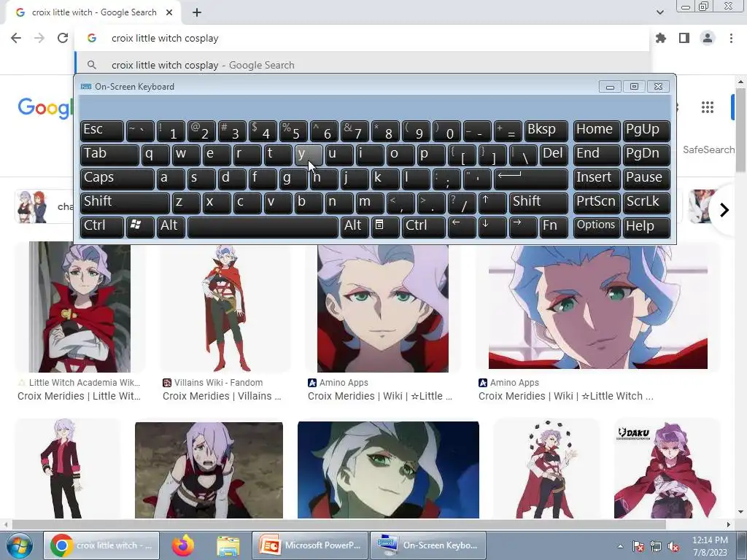The height and width of the screenshot is (560, 747).
Task: Open Firefox from the taskbar
Action: click(183, 545)
